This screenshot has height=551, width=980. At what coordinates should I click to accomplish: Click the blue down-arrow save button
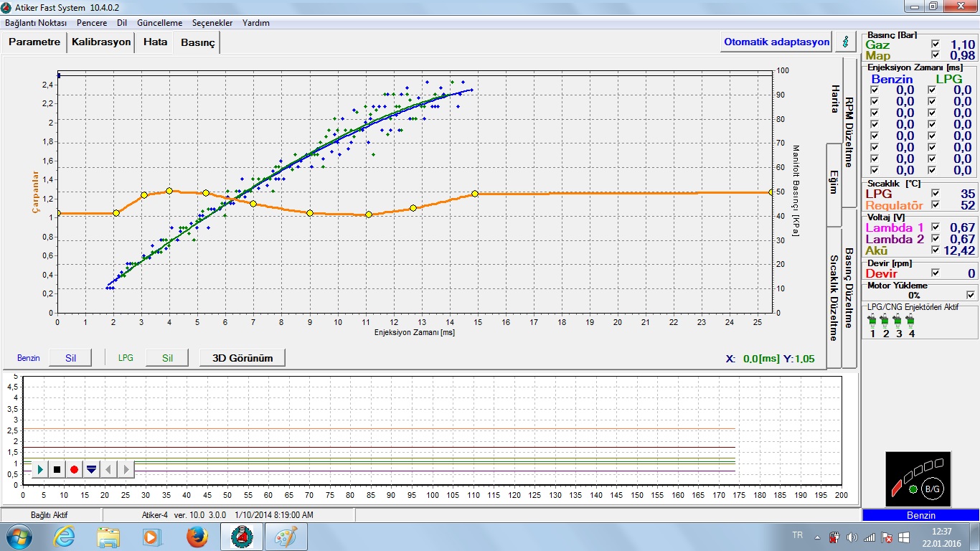[x=91, y=469]
